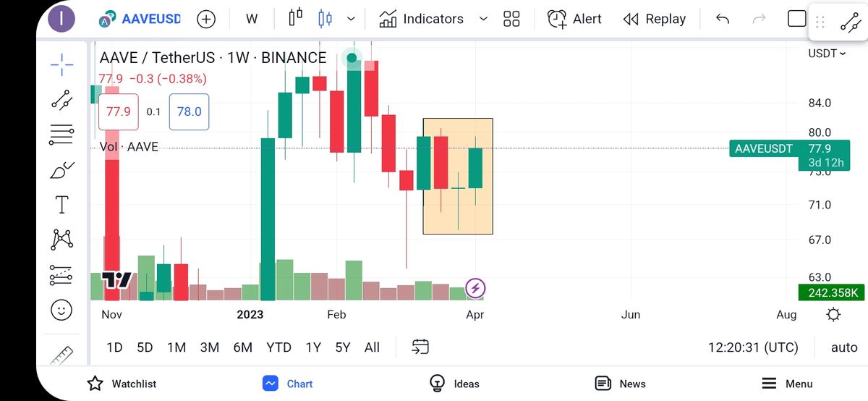Switch to the Watchlist tab
868x401 pixels.
click(x=122, y=384)
